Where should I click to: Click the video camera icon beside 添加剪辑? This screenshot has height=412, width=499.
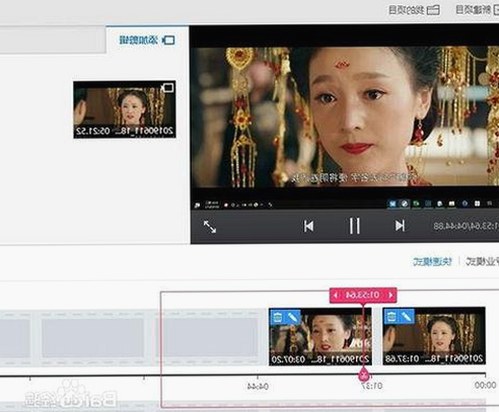pyautogui.click(x=168, y=40)
